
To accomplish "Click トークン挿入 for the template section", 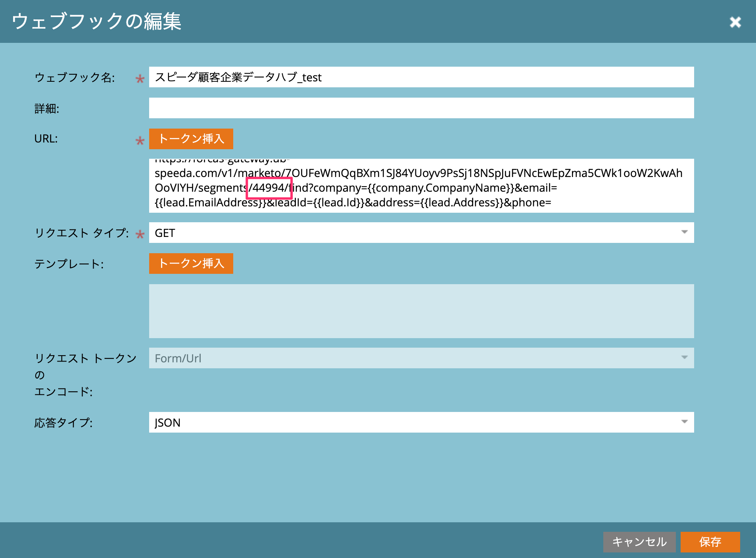I will 191,263.
